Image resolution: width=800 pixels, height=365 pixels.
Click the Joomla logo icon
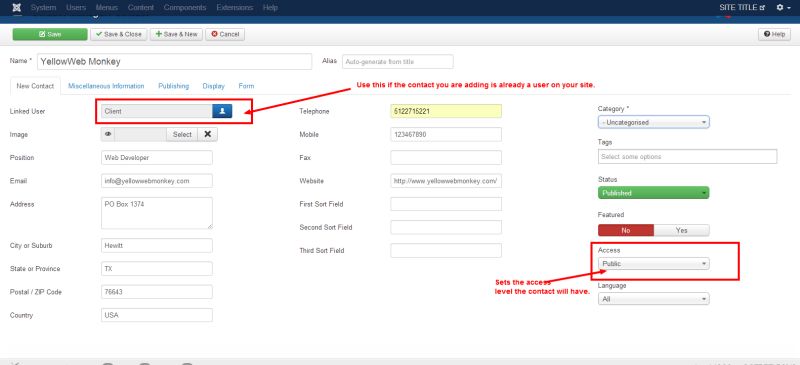click(x=17, y=8)
